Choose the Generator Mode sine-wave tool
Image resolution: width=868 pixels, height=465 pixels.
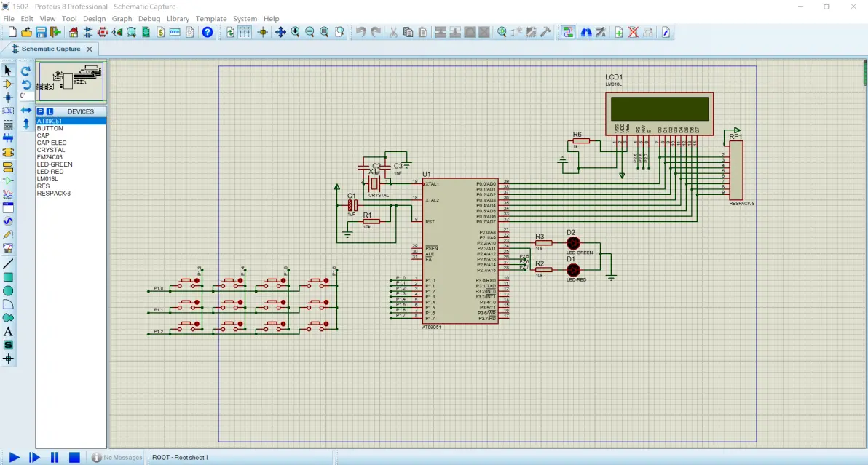pyautogui.click(x=8, y=221)
